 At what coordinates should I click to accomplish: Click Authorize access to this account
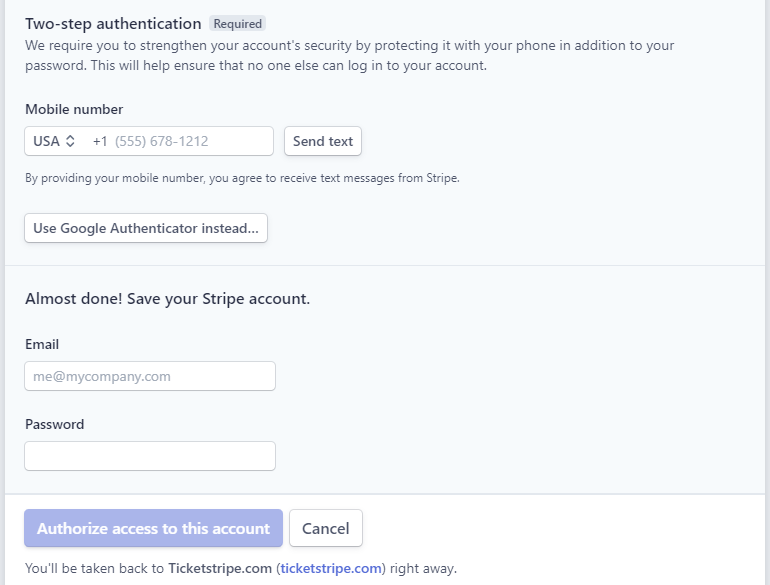153,528
